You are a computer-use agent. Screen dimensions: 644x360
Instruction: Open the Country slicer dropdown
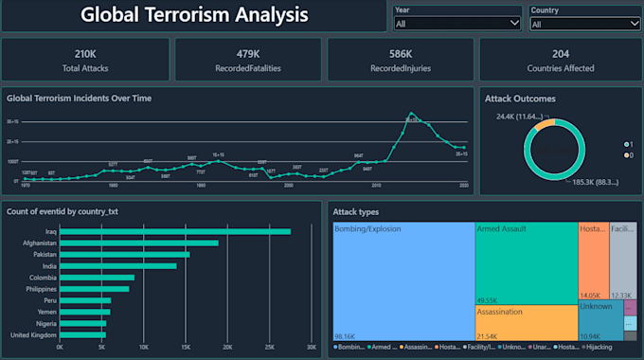585,25
